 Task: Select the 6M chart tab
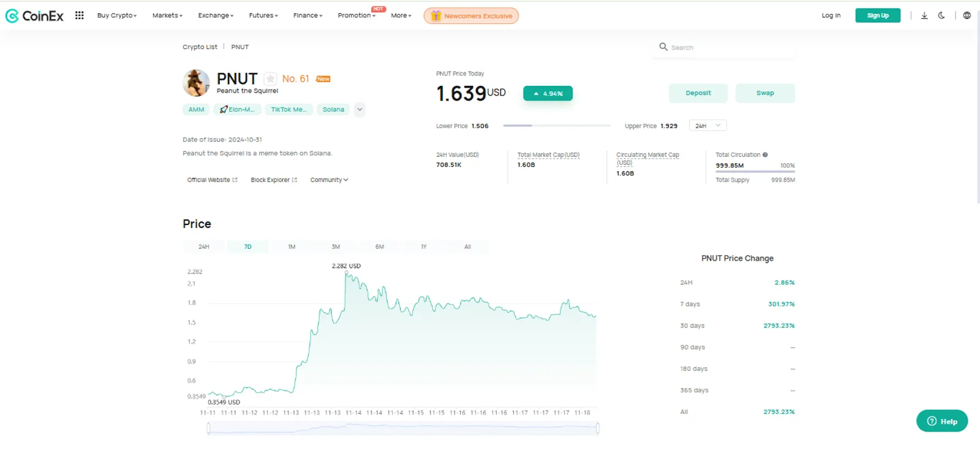tap(380, 246)
